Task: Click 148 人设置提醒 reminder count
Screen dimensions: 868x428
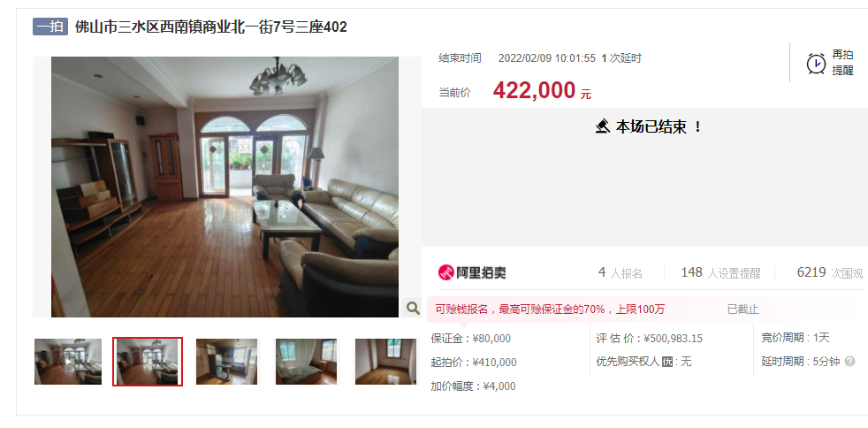Action: click(x=720, y=272)
